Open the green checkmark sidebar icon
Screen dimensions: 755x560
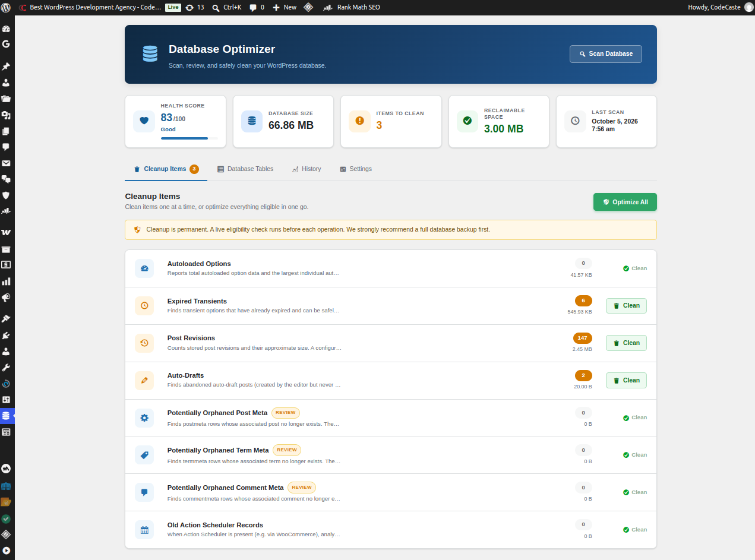click(x=6, y=518)
